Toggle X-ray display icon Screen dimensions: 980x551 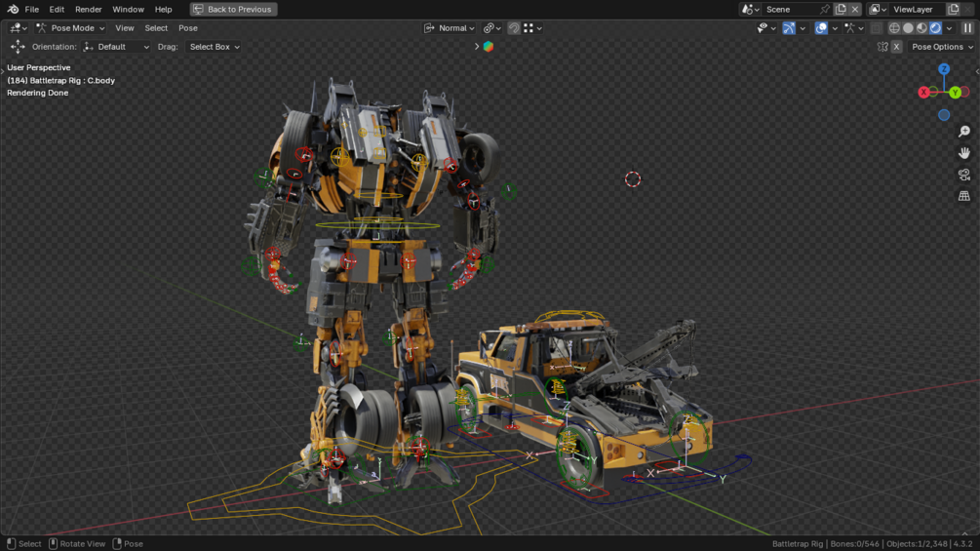point(877,28)
